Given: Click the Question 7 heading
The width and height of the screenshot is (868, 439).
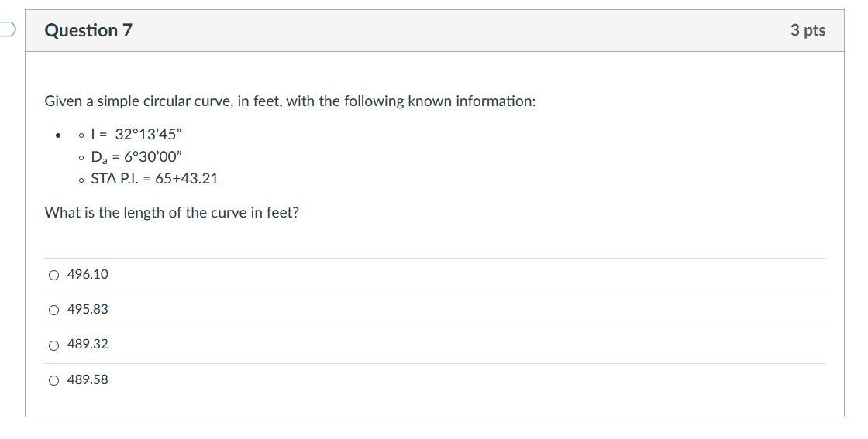Looking at the screenshot, I should 88,30.
